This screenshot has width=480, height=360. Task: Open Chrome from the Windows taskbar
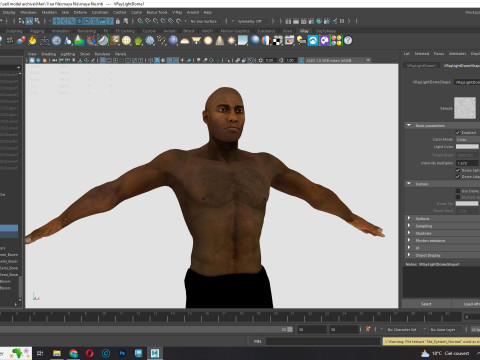[x=73, y=353]
